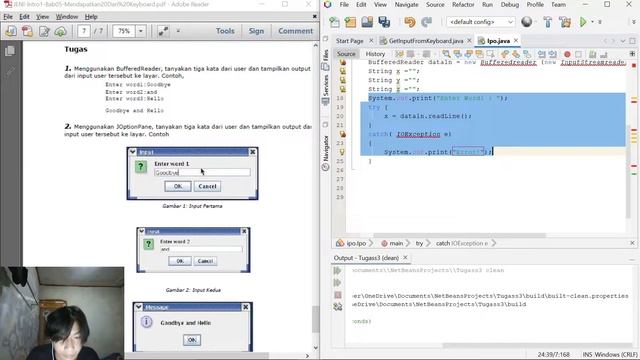Open the Profile menu in NetBeans

[535, 4]
